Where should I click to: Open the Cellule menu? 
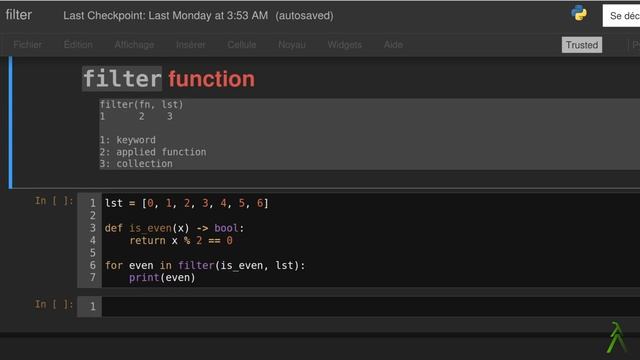tap(242, 45)
